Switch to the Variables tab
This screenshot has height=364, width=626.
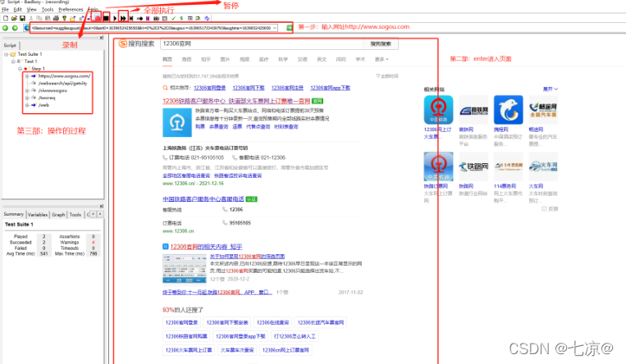[x=38, y=214]
